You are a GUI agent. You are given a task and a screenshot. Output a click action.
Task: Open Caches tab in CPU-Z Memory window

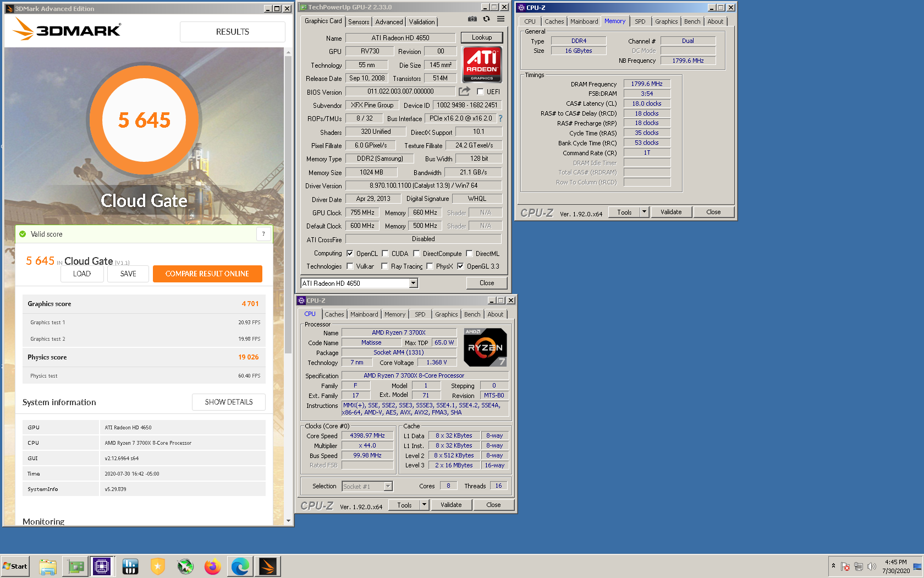pyautogui.click(x=554, y=21)
